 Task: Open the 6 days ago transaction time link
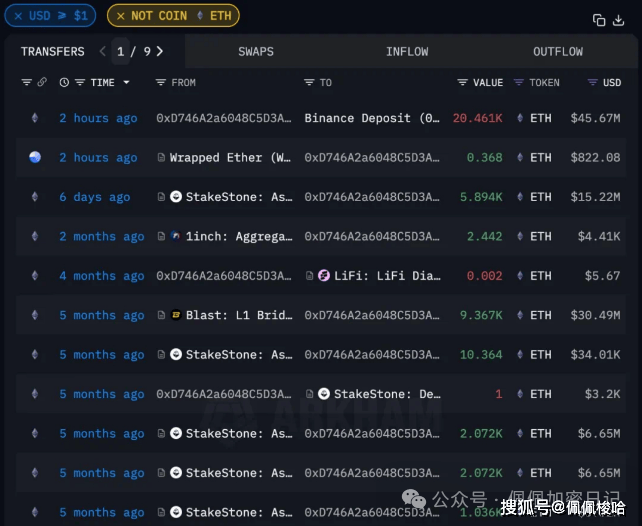pyautogui.click(x=95, y=197)
